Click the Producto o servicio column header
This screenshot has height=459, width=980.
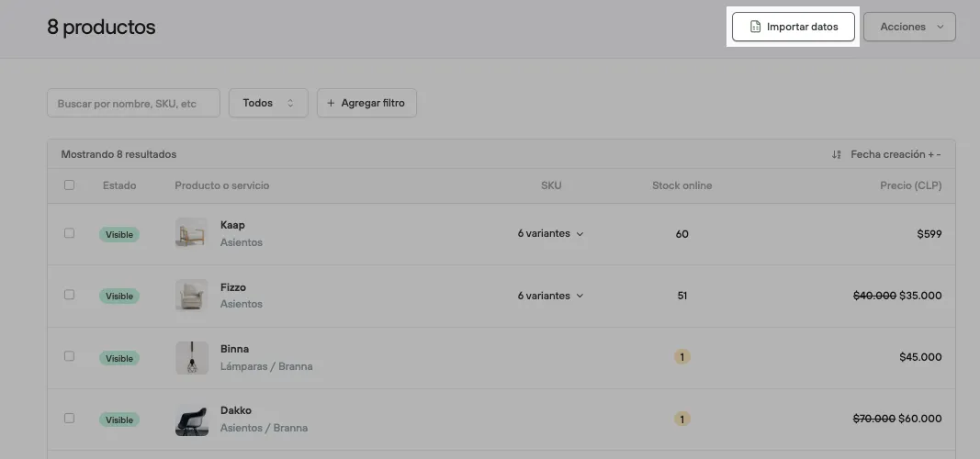pos(222,185)
